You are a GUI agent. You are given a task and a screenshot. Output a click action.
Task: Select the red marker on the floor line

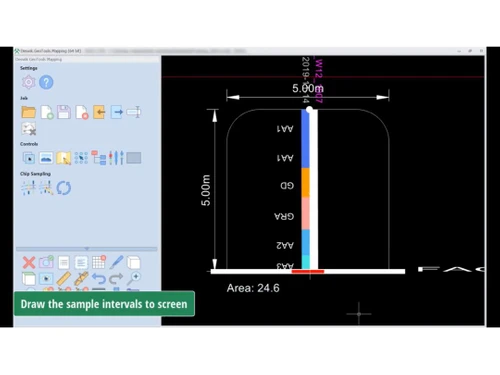pos(308,272)
